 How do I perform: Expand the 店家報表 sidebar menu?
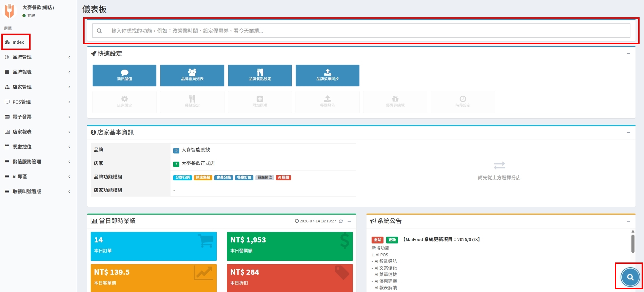[x=38, y=132]
